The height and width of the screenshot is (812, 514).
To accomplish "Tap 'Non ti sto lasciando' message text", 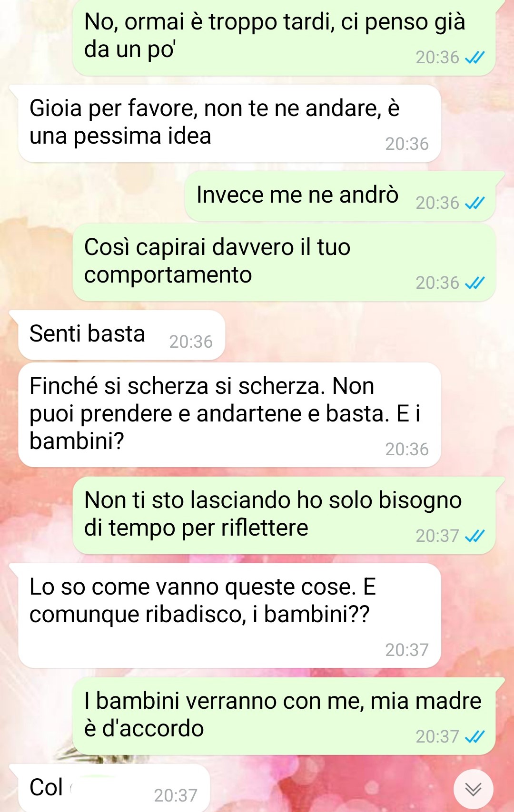I will point(273,514).
